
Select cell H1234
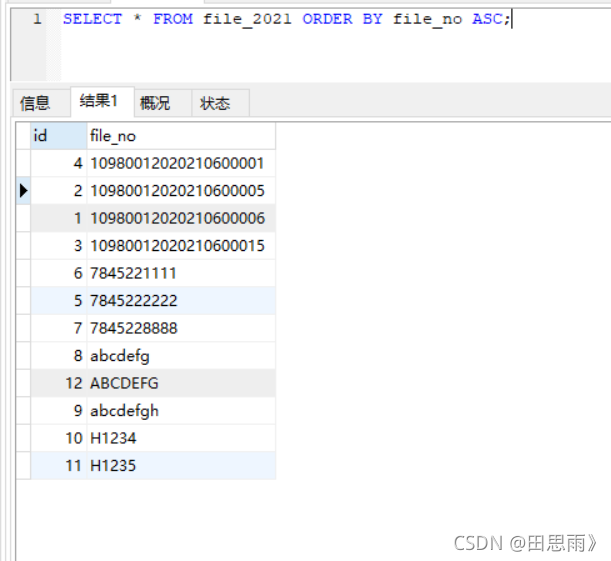click(x=181, y=438)
